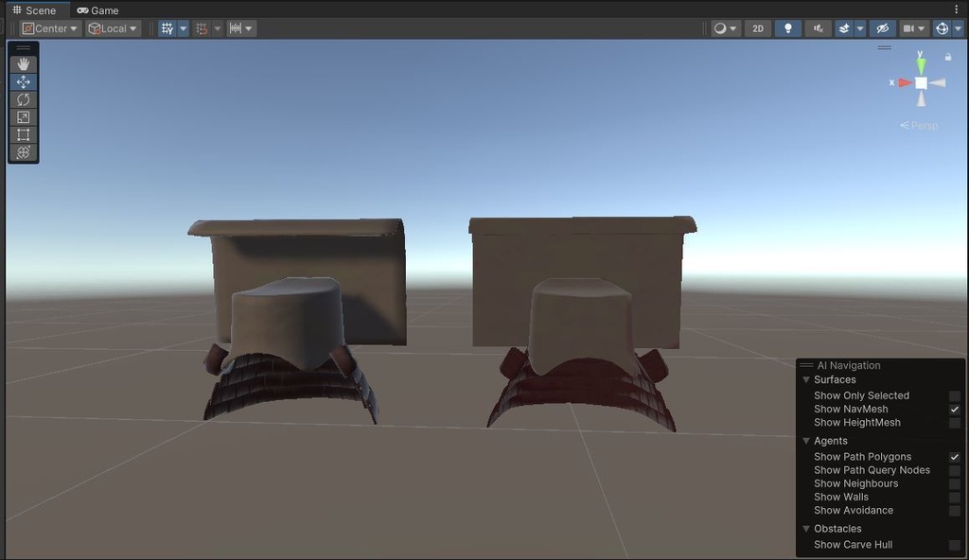The width and height of the screenshot is (969, 560).
Task: Enable Show Carve Hull checkbox
Action: click(955, 545)
